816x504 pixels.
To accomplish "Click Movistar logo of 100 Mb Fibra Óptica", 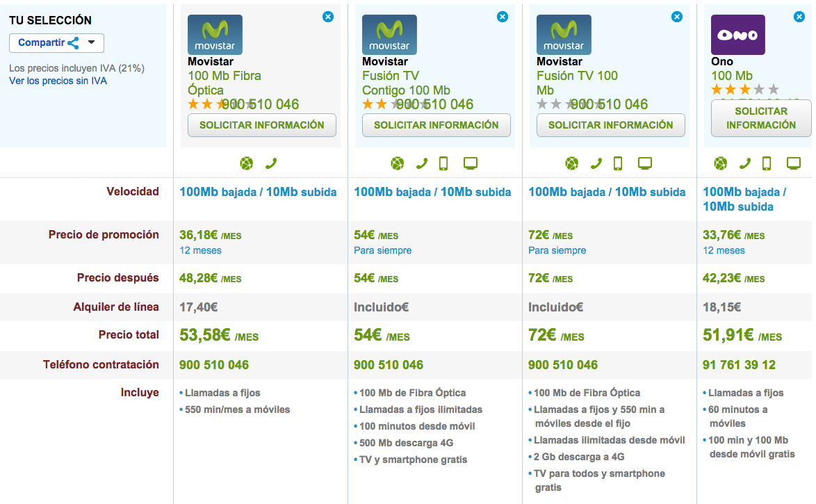I will pos(215,34).
